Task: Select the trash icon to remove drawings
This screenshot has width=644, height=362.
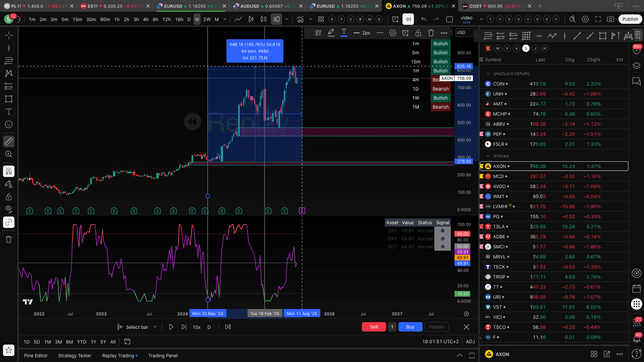Action: 9,239
